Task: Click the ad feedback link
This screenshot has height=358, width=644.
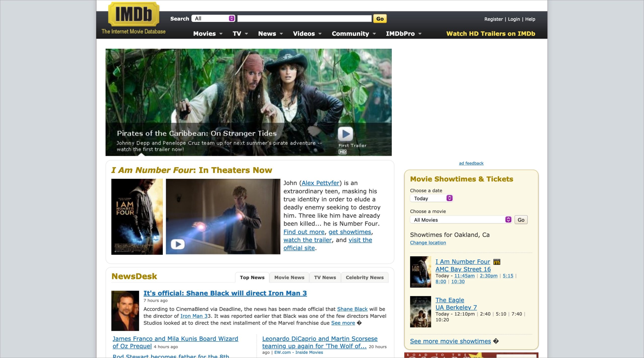Action: 471,163
